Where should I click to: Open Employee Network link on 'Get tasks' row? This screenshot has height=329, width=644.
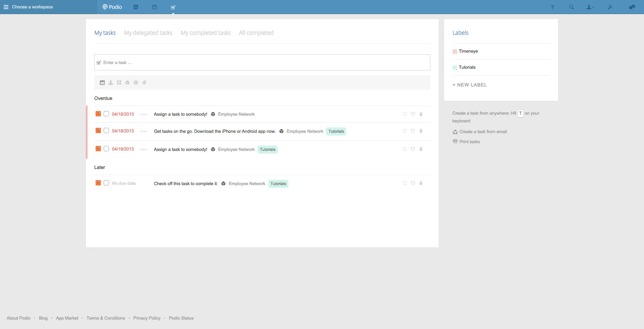(305, 131)
